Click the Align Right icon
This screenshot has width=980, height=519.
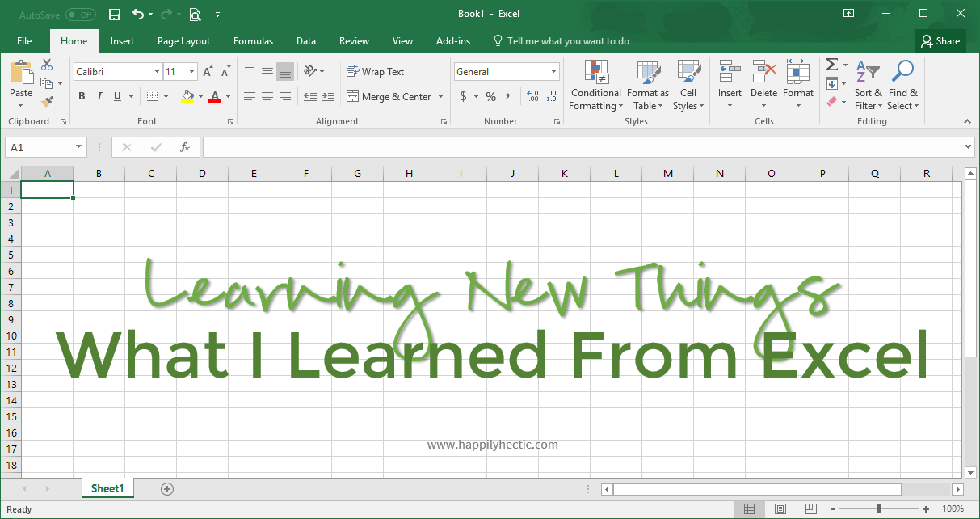(x=285, y=96)
